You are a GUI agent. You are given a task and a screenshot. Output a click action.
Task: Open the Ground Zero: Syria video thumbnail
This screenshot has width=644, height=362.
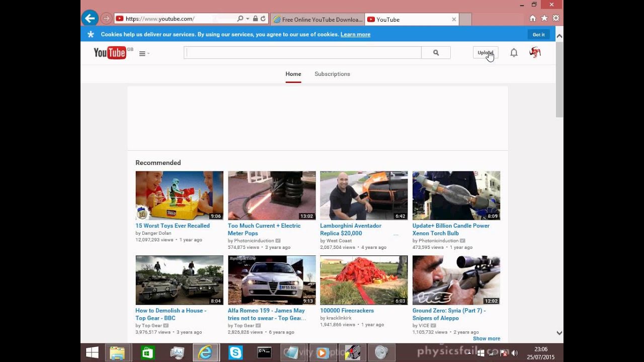(456, 280)
